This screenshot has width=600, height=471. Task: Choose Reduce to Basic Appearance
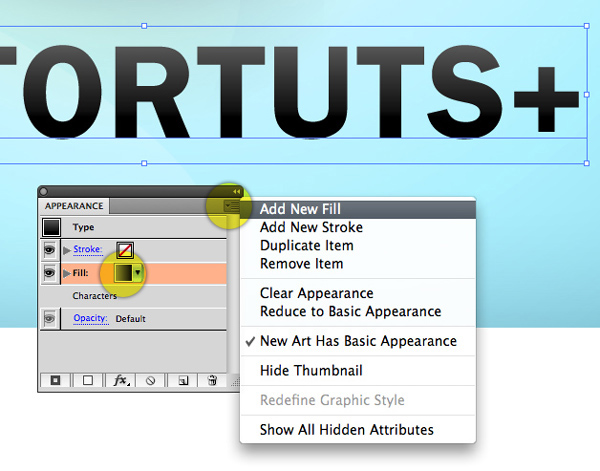pyautogui.click(x=358, y=311)
